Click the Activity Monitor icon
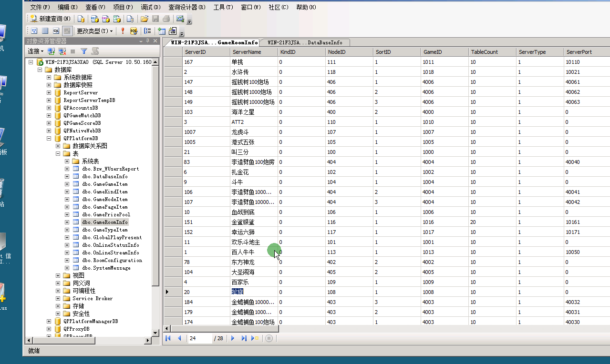The width and height of the screenshot is (610, 364). click(x=180, y=19)
